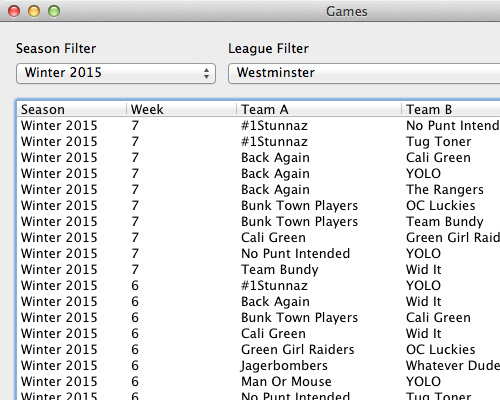Image resolution: width=500 pixels, height=400 pixels.
Task: Select the Man Or Mouse vs YOLO row
Action: coord(259,382)
